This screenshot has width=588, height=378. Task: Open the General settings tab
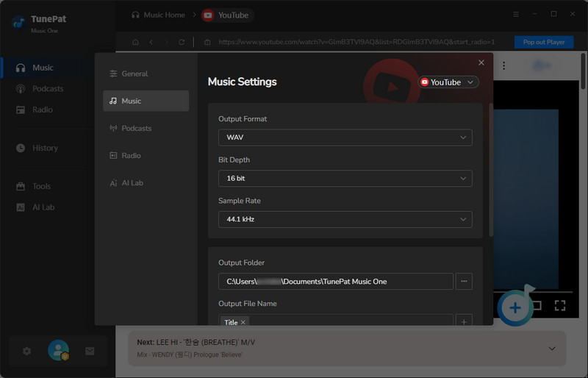coord(135,74)
